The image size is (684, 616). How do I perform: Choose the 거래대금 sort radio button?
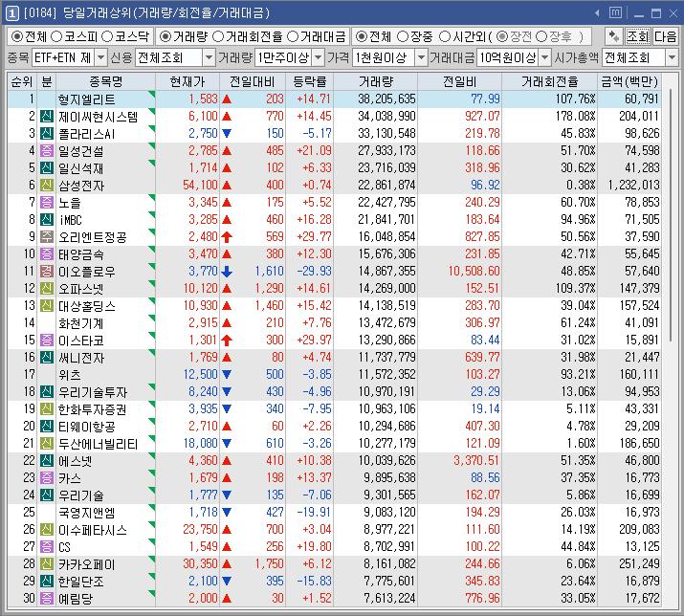pyautogui.click(x=293, y=36)
